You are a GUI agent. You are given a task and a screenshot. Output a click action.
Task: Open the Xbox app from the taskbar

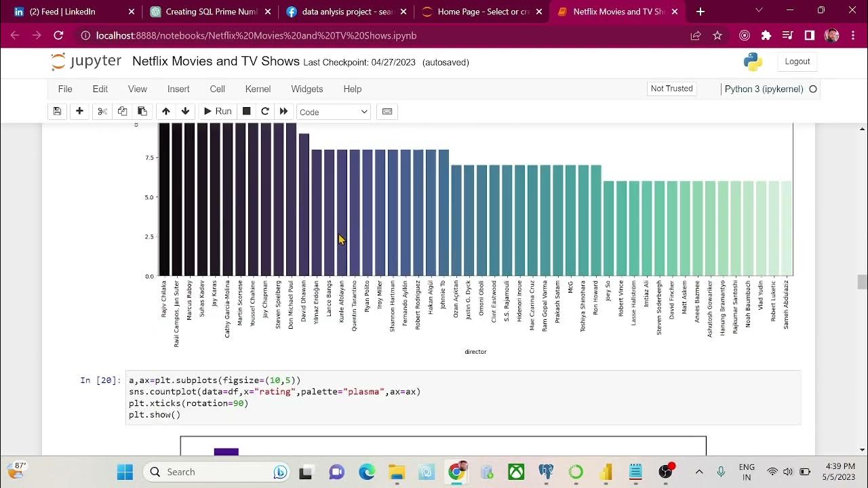[x=516, y=472]
